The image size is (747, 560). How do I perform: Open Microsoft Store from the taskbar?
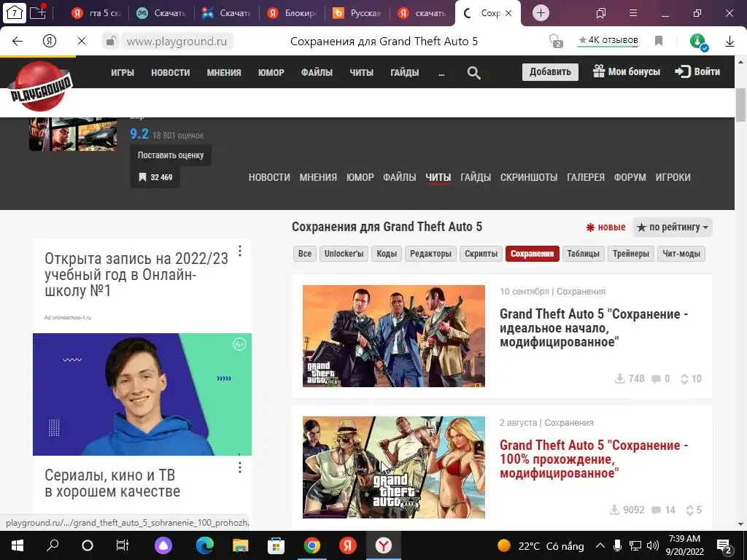(x=276, y=545)
